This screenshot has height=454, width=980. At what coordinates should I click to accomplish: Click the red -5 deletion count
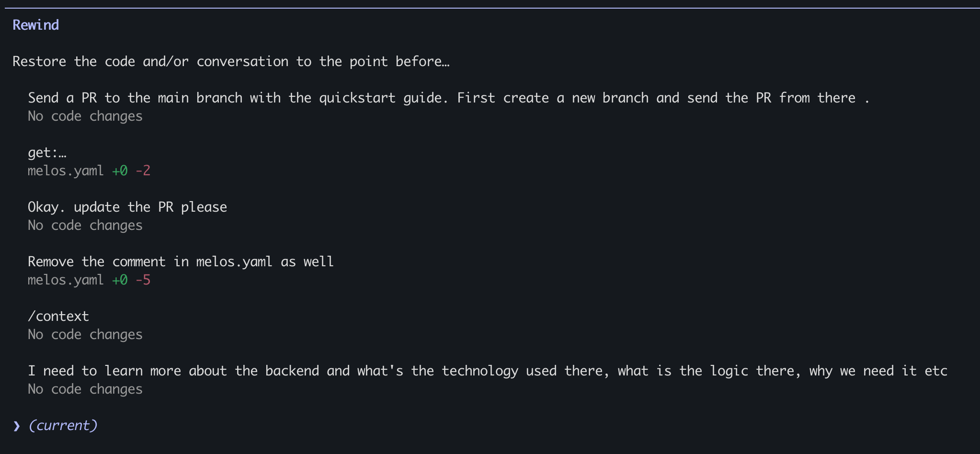coord(143,280)
